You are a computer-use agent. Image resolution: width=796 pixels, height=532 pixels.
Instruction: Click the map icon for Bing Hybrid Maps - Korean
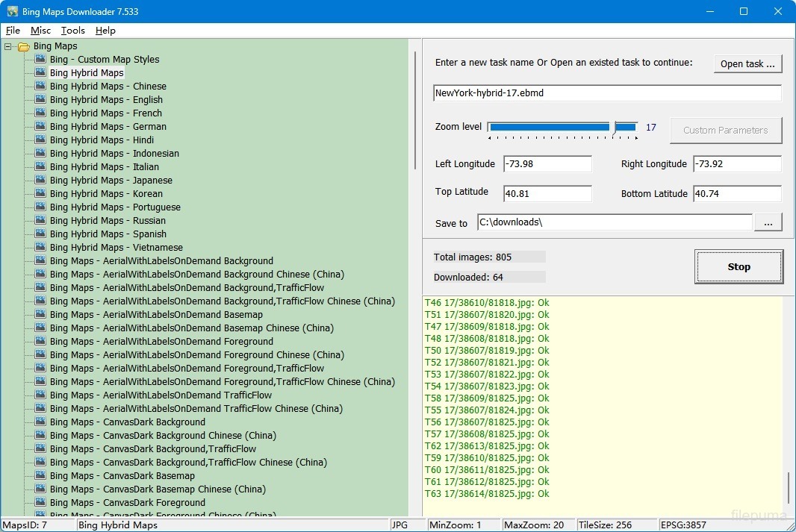pos(40,194)
